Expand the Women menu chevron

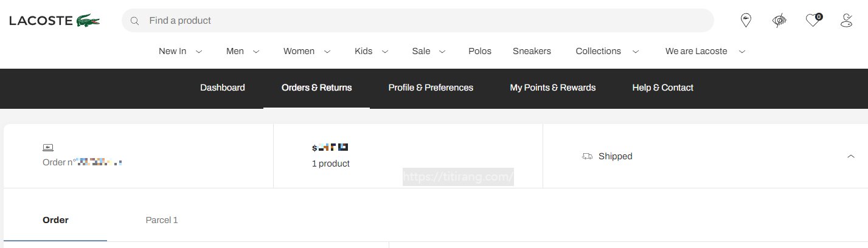pyautogui.click(x=327, y=52)
